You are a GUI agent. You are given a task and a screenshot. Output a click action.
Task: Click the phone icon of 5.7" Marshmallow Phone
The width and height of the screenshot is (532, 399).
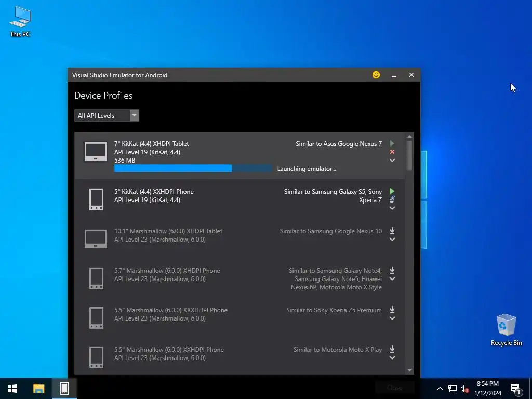click(96, 278)
